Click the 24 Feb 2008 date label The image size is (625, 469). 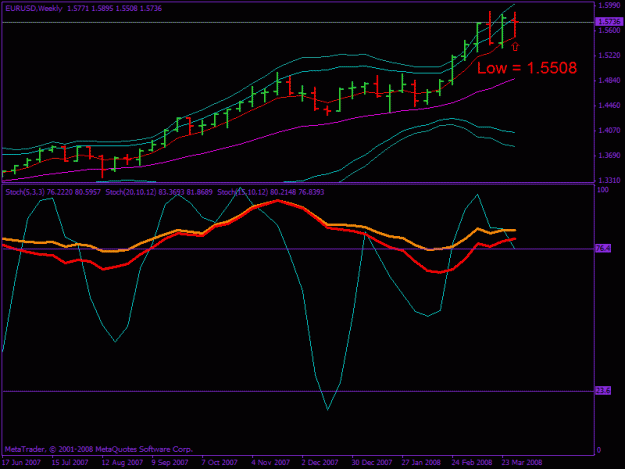472,463
